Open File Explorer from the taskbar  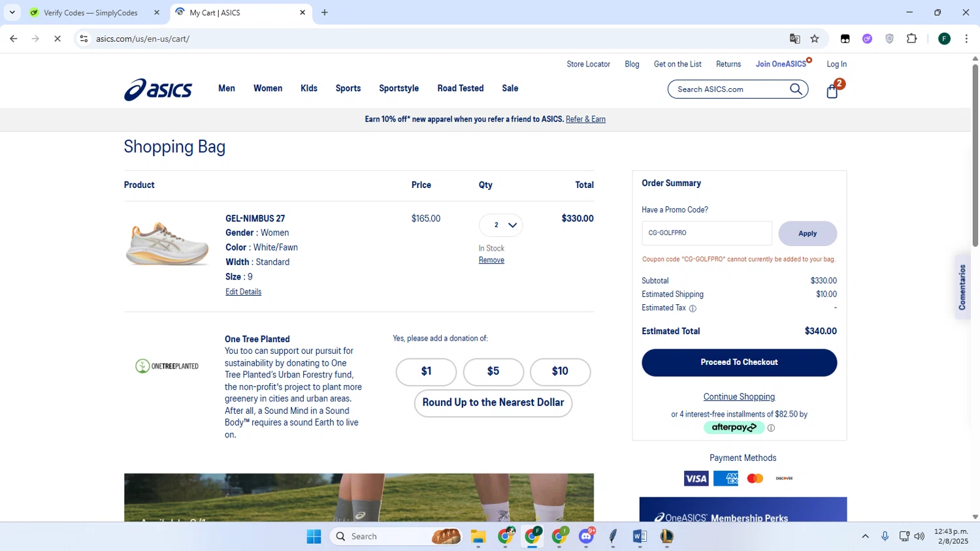click(x=478, y=537)
